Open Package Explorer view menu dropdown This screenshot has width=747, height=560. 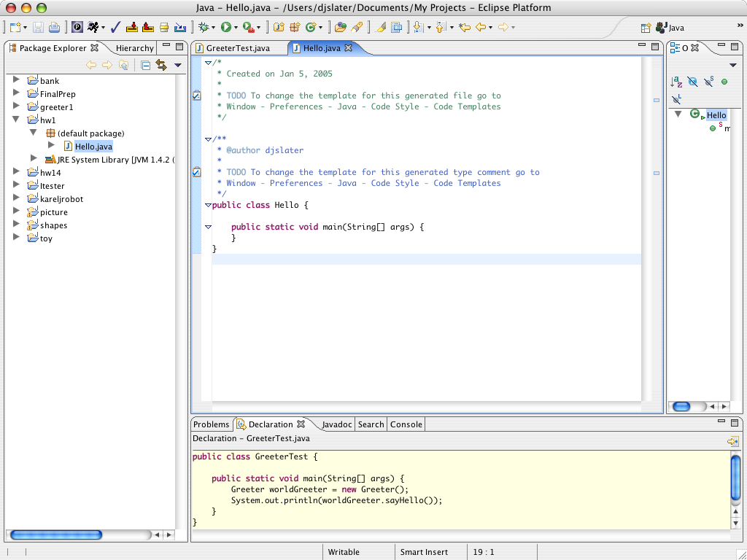click(178, 65)
